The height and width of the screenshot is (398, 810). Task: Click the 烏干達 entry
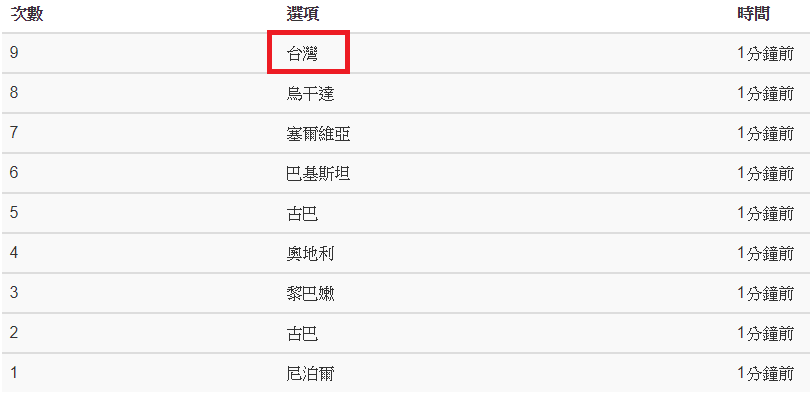coord(310,94)
